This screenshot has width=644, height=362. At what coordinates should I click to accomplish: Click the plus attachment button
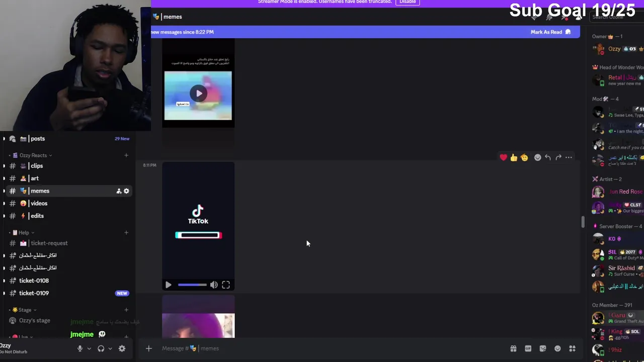point(148,348)
